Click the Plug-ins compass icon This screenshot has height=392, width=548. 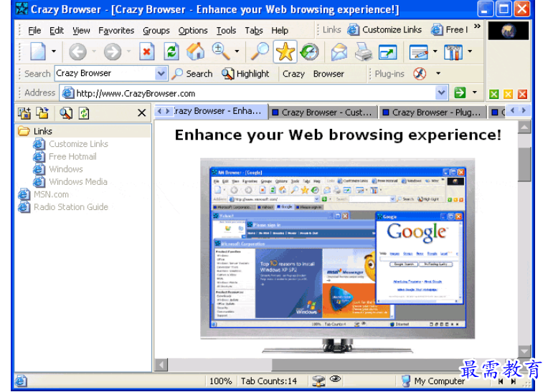point(420,74)
